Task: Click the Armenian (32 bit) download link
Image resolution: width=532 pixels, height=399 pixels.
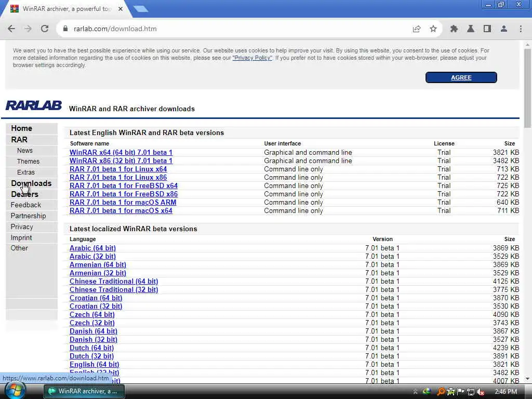Action: click(98, 273)
